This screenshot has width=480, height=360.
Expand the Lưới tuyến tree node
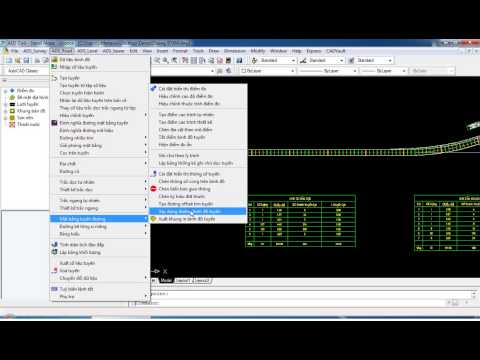click(x=5, y=104)
